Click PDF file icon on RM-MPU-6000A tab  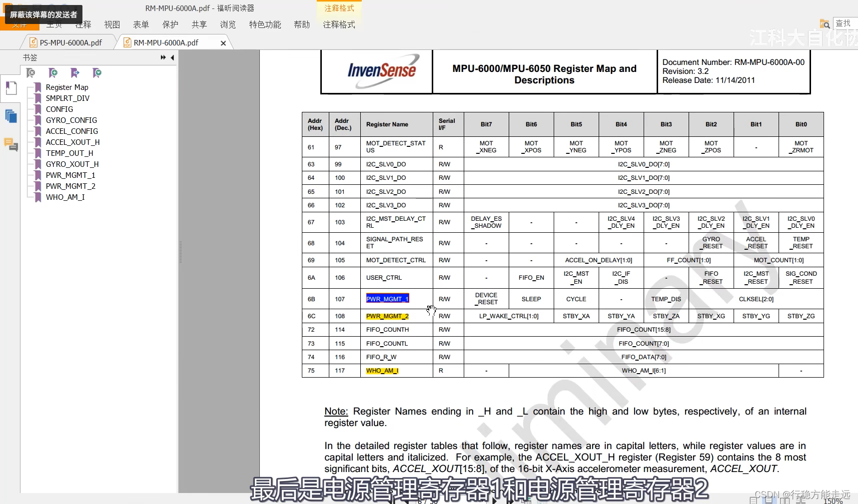(x=127, y=43)
